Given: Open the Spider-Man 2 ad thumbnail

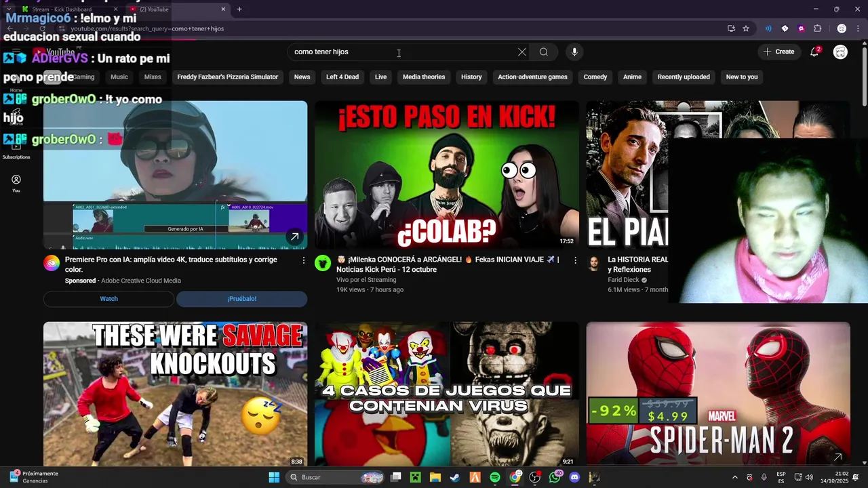Looking at the screenshot, I should pyautogui.click(x=718, y=394).
